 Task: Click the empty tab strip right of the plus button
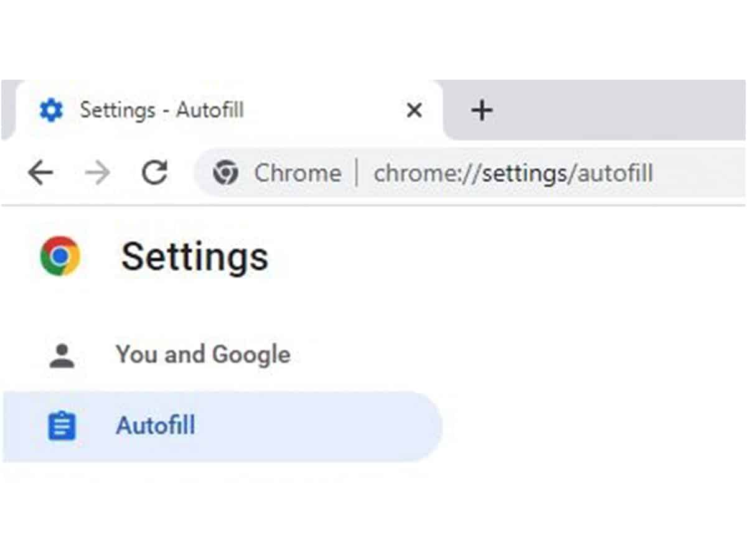pos(622,110)
